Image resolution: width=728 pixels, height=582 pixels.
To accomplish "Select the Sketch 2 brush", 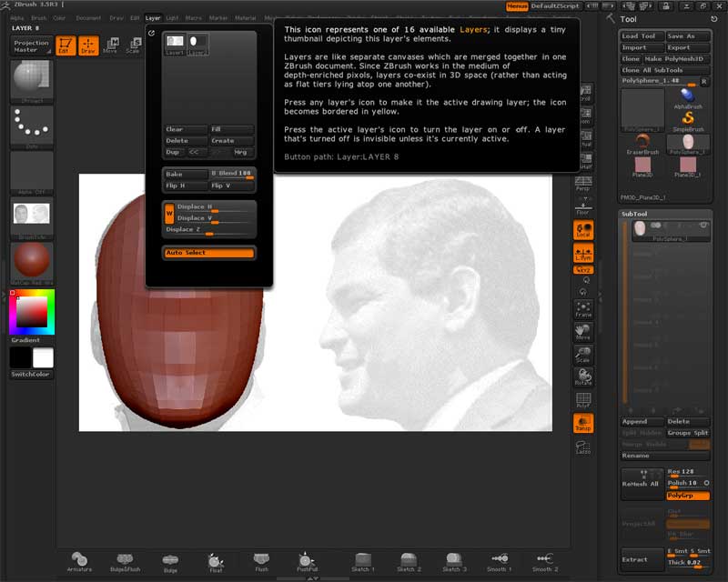I will tap(409, 562).
